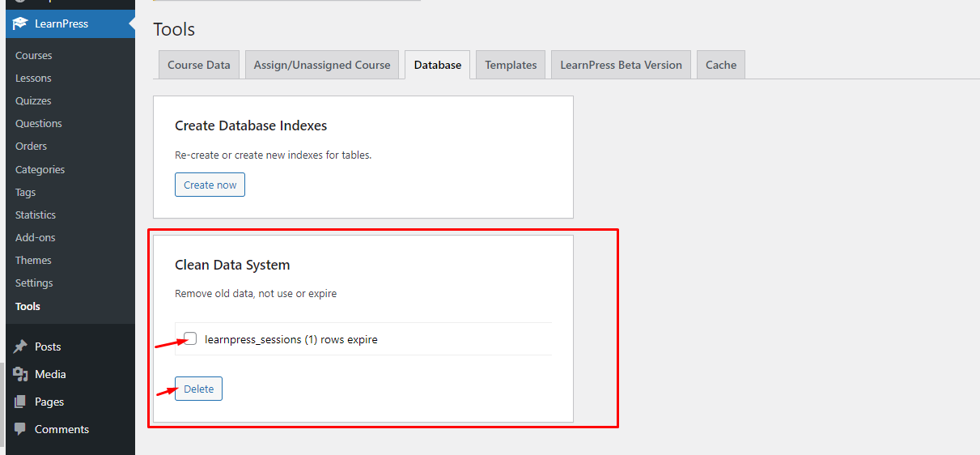Click the 'Clean Data System' heading

232,265
